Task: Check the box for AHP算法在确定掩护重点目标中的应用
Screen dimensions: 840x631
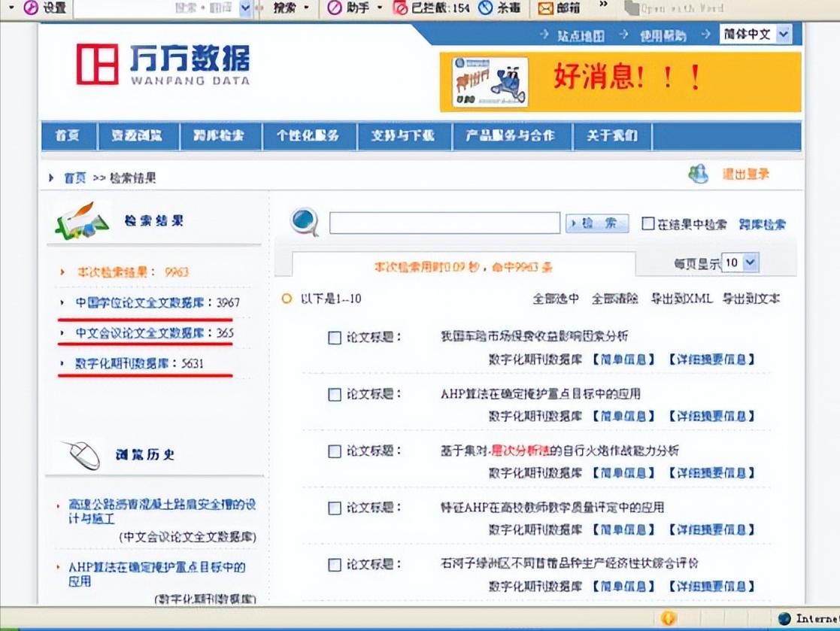Action: point(334,394)
